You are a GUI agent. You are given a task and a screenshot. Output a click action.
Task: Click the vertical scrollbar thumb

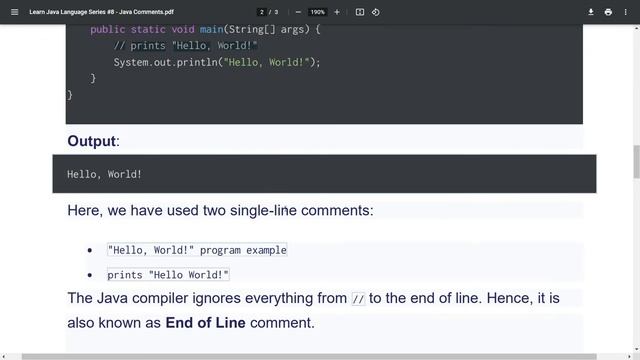(x=636, y=162)
